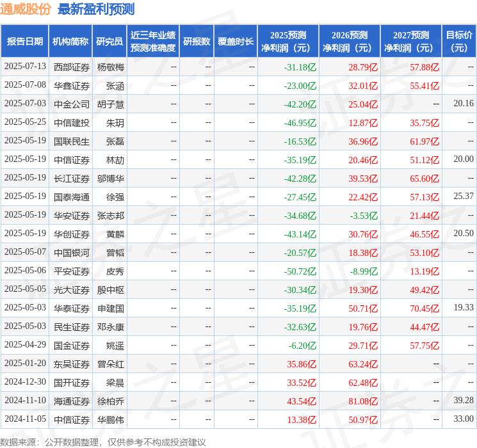Click target price 33.00
The width and height of the screenshot is (477, 448).
[464, 419]
